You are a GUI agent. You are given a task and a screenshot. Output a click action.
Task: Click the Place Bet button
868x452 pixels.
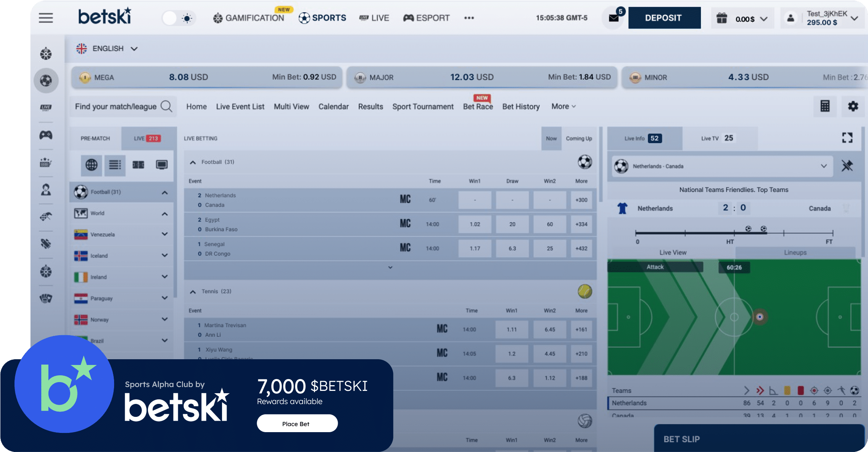[x=297, y=424]
